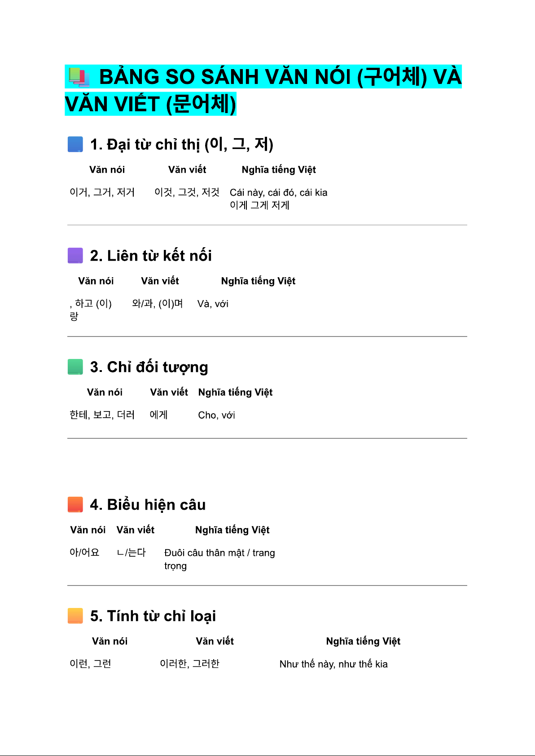The image size is (535, 756).
Task: Click the stacked books icon in the title
Action: click(x=79, y=77)
